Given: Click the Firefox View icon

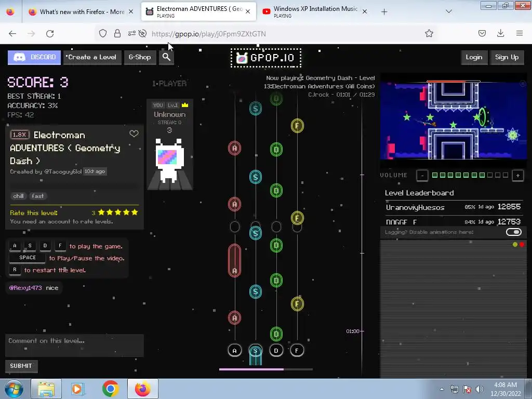Looking at the screenshot, I should (10, 12).
